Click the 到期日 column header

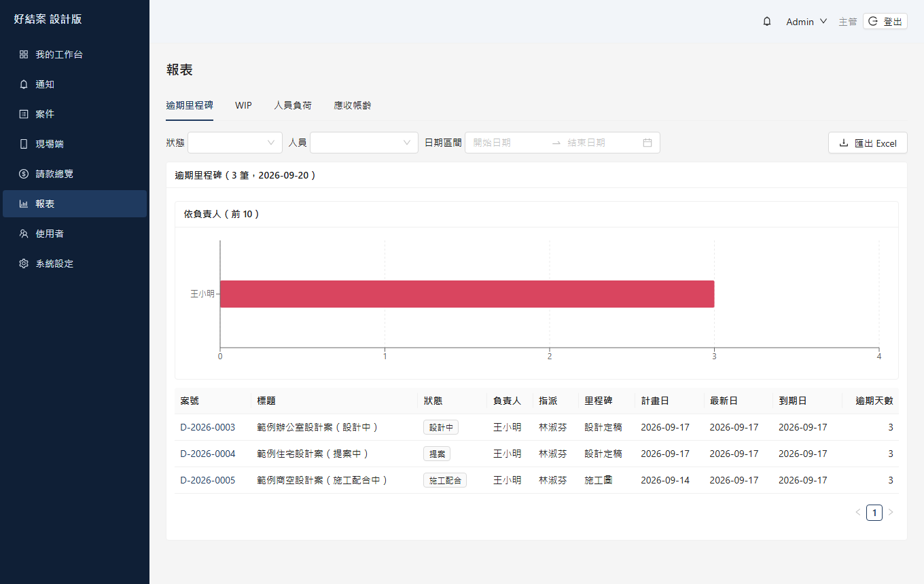click(807, 401)
